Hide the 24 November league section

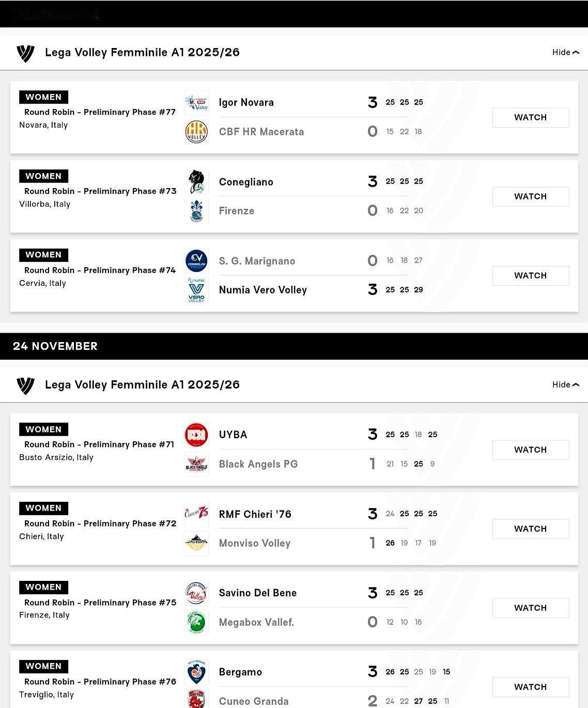click(x=565, y=384)
